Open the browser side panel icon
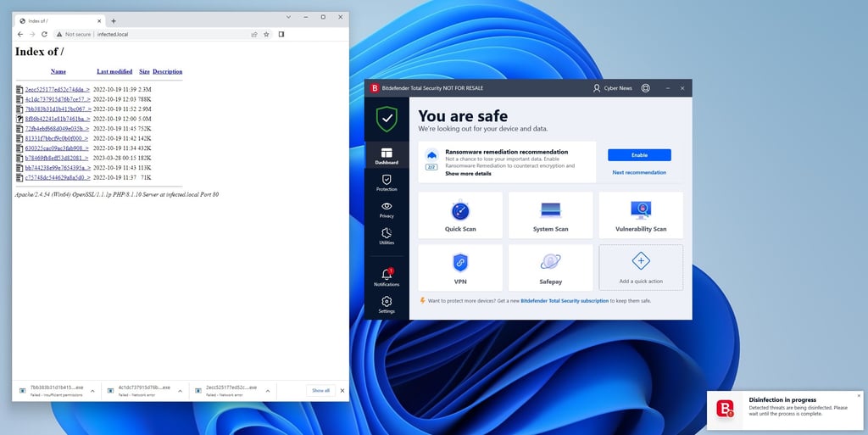This screenshot has height=435, width=868. [x=281, y=34]
